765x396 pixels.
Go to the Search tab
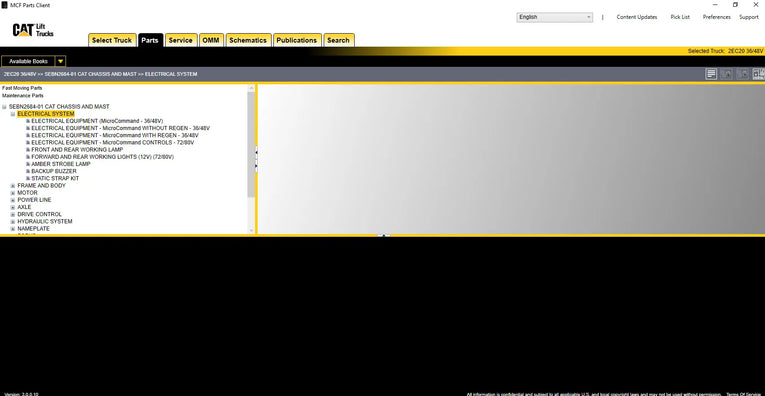[338, 40]
